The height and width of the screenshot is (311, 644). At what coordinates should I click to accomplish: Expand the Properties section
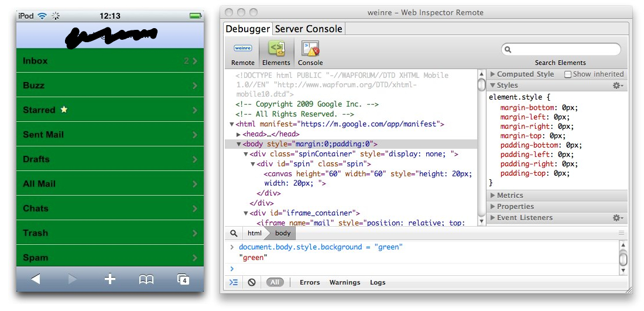(x=493, y=207)
